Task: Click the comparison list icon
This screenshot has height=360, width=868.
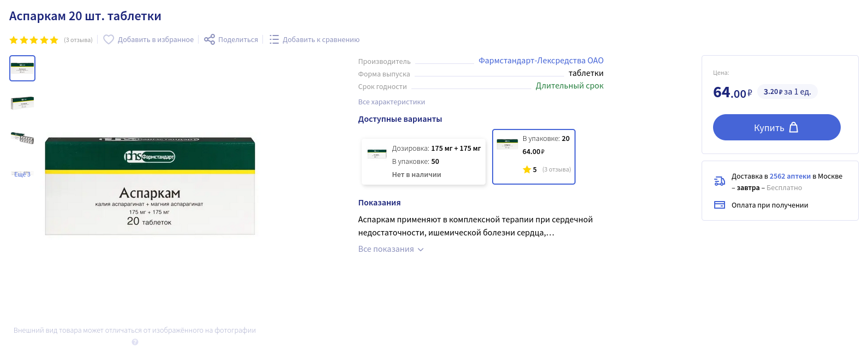Action: [x=274, y=39]
